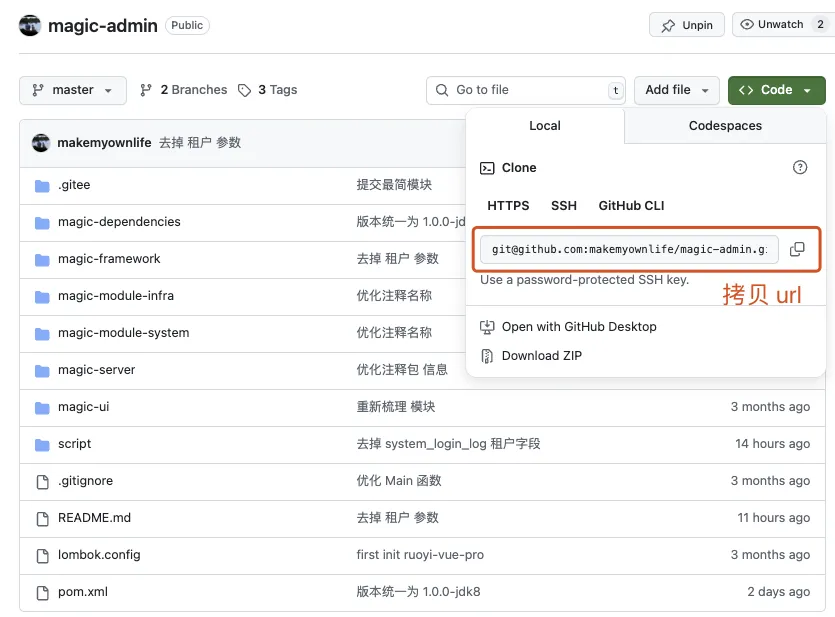Select the HTTPS clone option
Screen dimensions: 835x617
pos(508,206)
